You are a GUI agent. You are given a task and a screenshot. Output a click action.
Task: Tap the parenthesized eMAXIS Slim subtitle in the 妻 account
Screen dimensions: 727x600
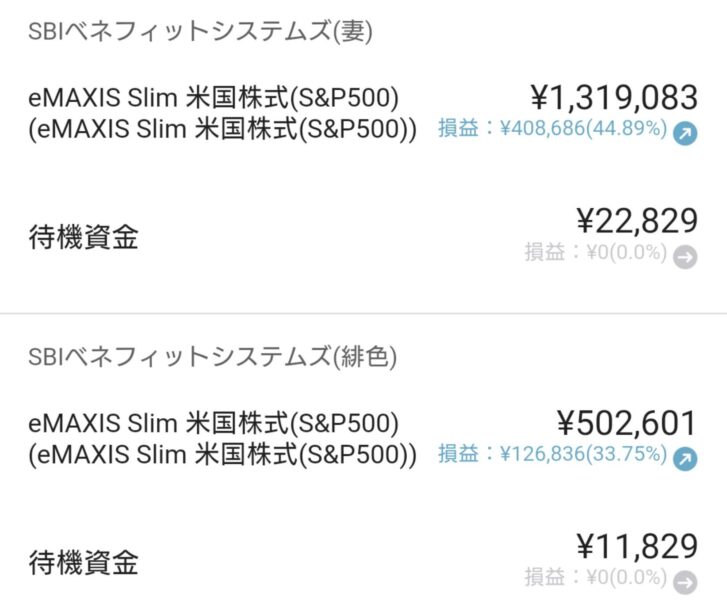coord(222,129)
